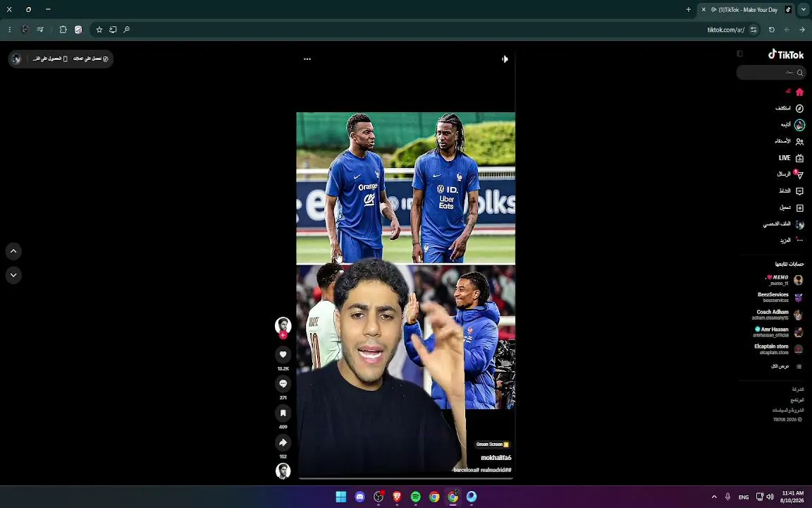Click the tiktok.com address bar URL
The width and height of the screenshot is (812, 508).
tap(725, 30)
